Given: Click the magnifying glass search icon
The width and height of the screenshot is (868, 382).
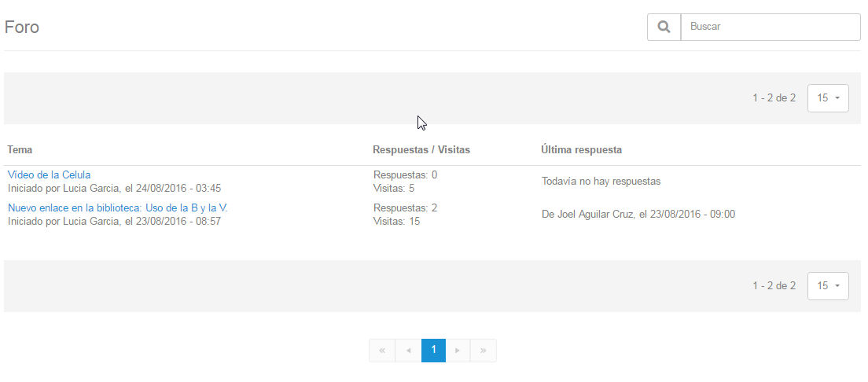Looking at the screenshot, I should [664, 27].
